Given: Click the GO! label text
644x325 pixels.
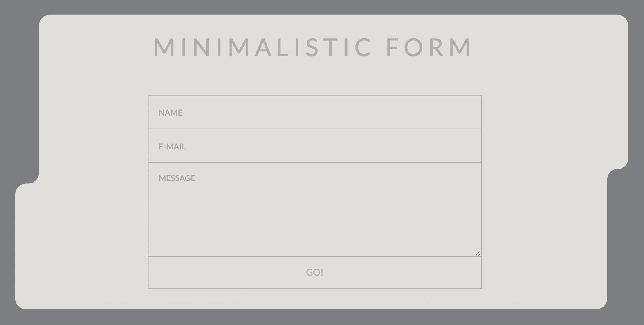Looking at the screenshot, I should [314, 272].
